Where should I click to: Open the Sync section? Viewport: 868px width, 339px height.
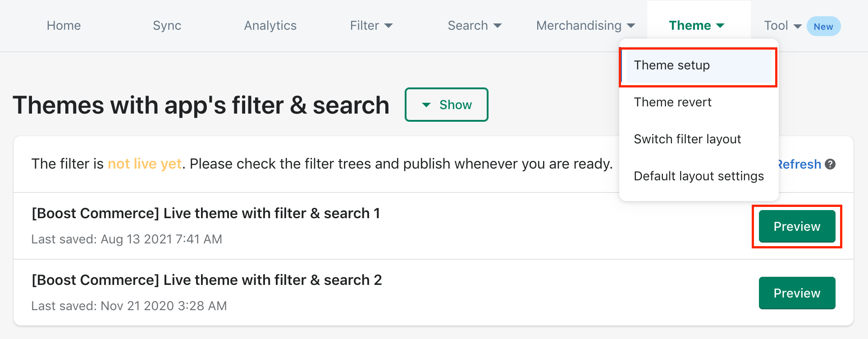click(x=167, y=26)
